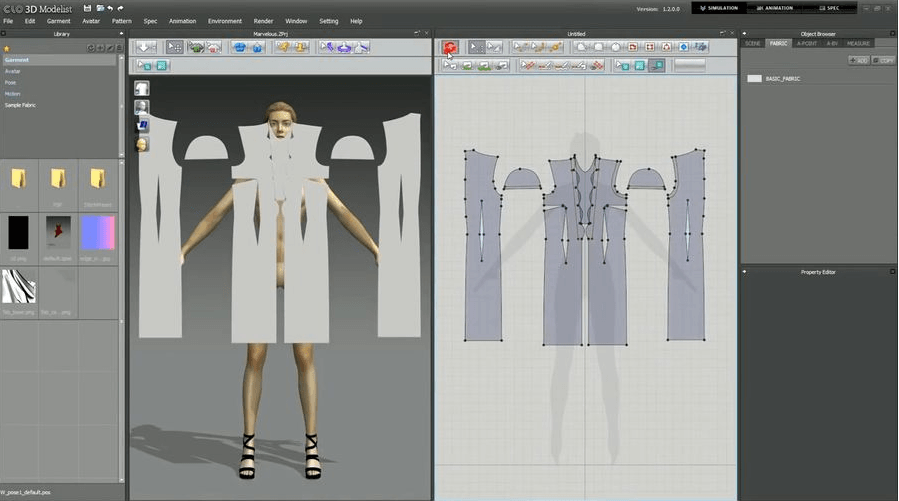
Task: Switch to the Scene tab in Object Browser
Action: [x=753, y=44]
